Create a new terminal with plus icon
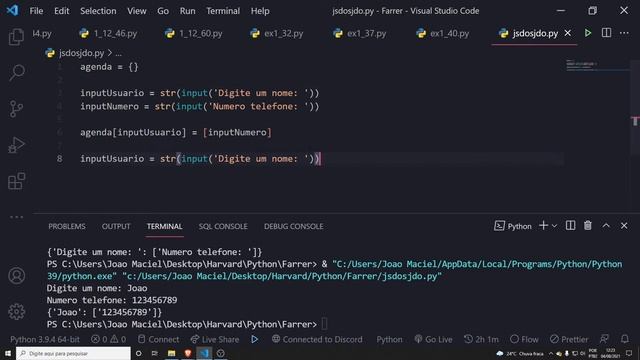 543,226
